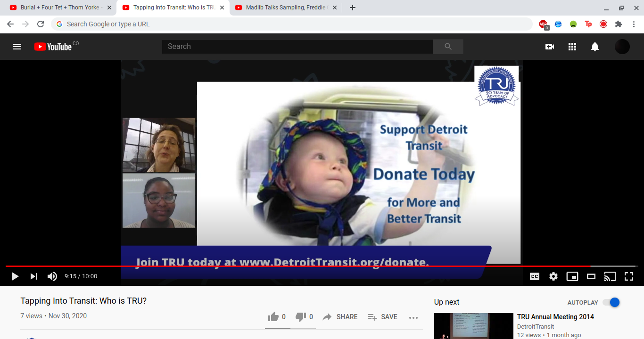This screenshot has width=644, height=339.
Task: Switch to miniplayer mode
Action: pyautogui.click(x=572, y=276)
